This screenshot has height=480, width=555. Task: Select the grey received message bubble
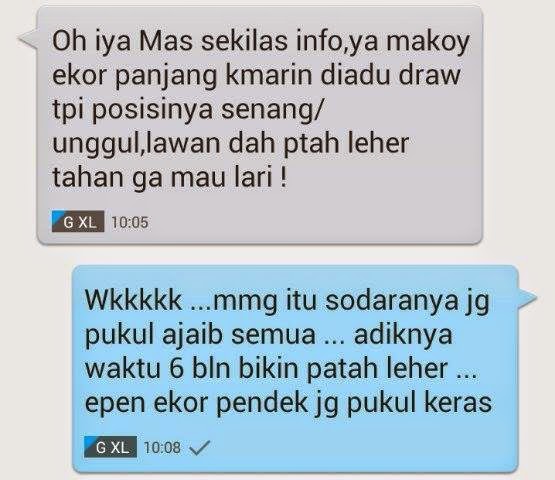click(260, 126)
